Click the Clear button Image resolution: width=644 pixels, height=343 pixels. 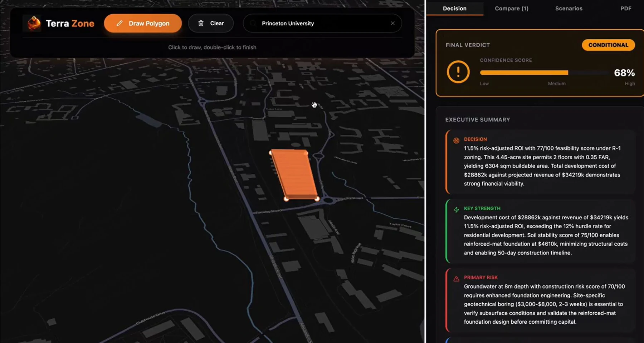pos(211,23)
